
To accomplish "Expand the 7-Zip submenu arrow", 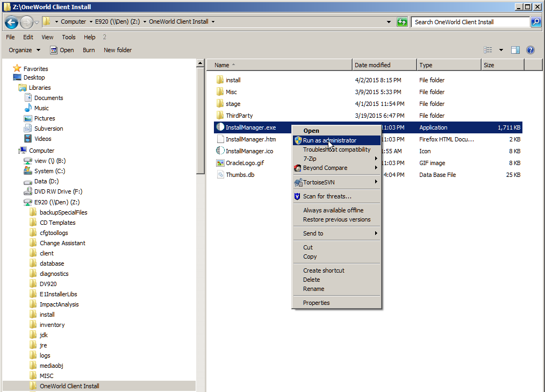I will point(376,159).
